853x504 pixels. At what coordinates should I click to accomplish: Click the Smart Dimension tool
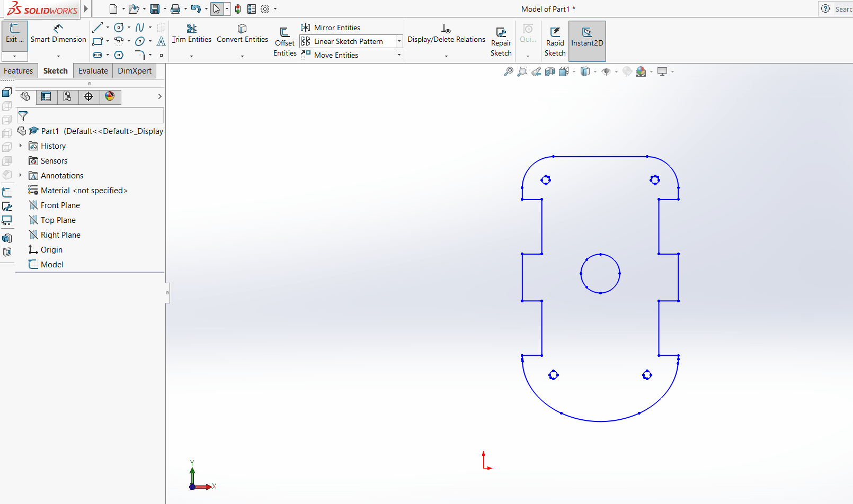point(58,33)
